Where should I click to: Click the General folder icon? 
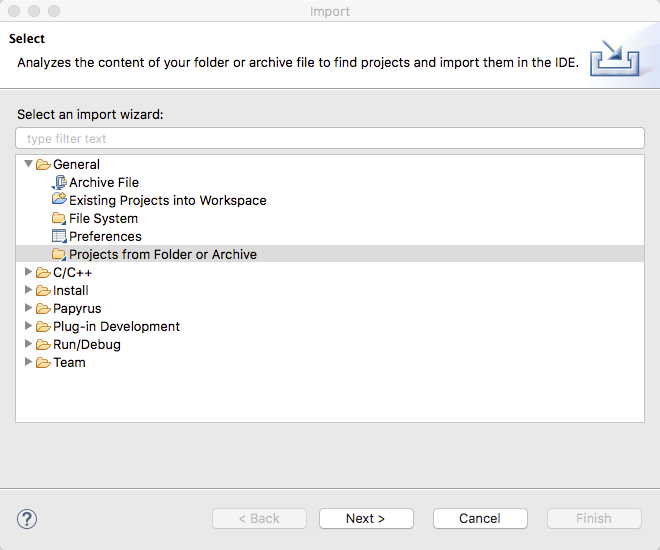click(43, 164)
